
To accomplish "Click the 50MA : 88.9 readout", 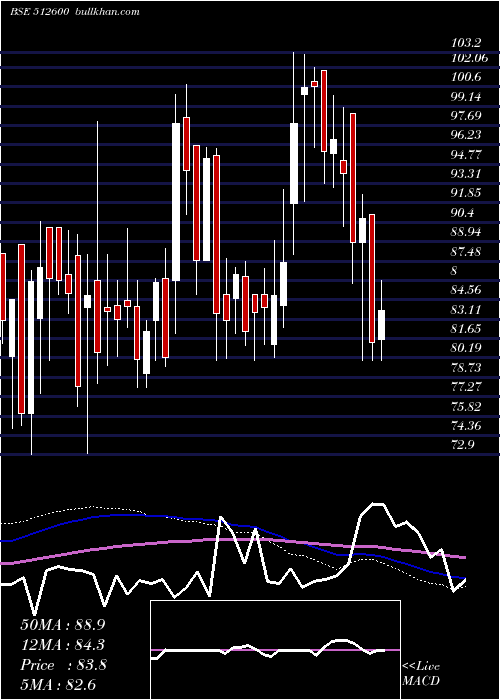I will point(63,625).
